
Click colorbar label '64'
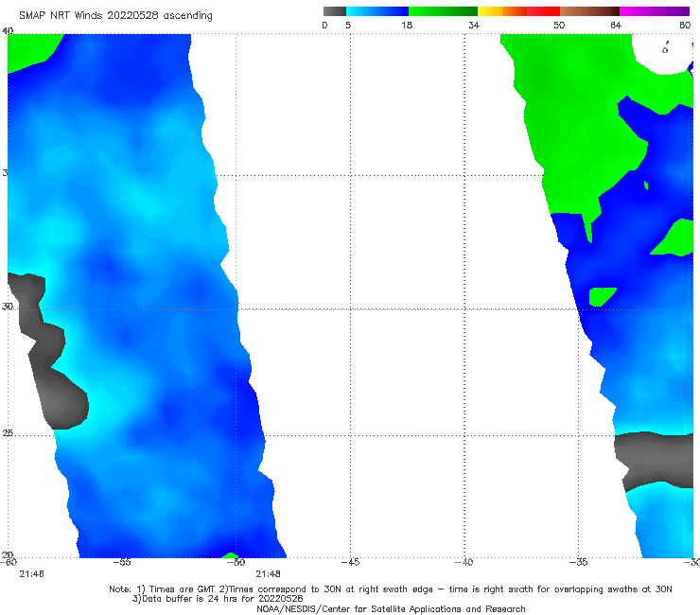pos(616,25)
